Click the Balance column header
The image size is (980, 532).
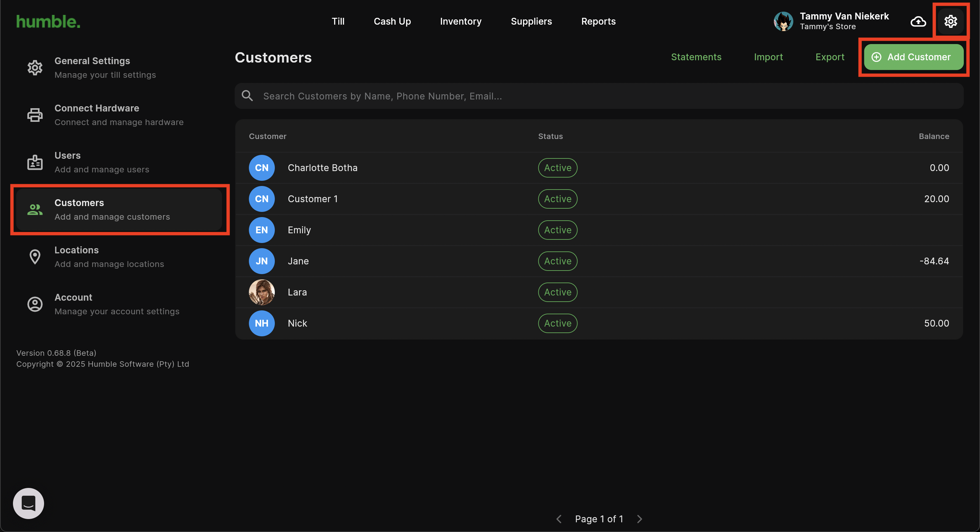tap(934, 136)
